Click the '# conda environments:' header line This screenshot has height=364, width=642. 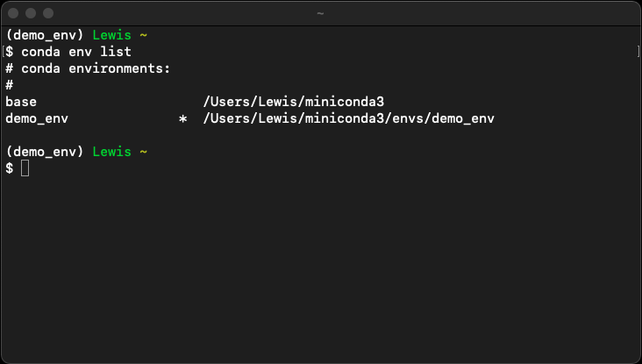point(88,68)
